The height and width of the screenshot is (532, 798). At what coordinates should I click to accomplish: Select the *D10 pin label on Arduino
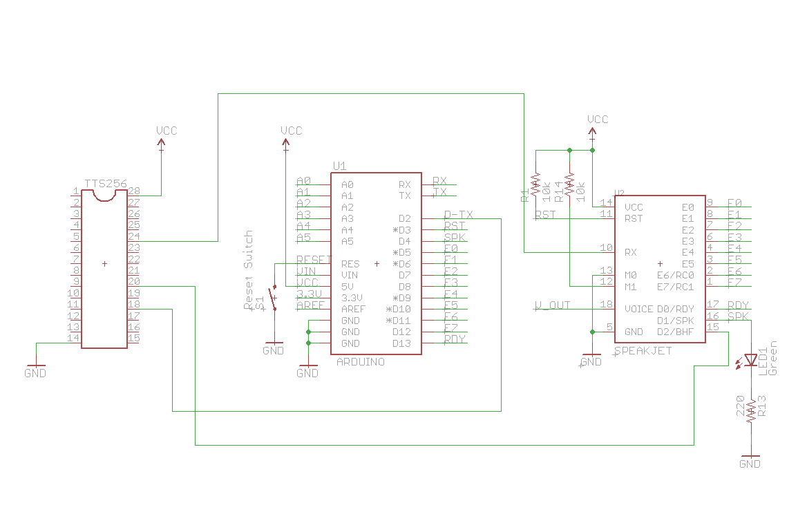tap(398, 309)
